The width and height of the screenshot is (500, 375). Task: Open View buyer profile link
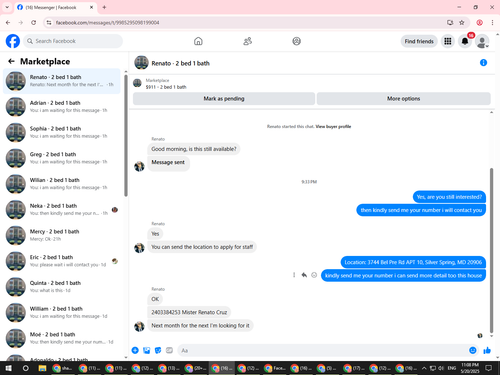coord(333,126)
